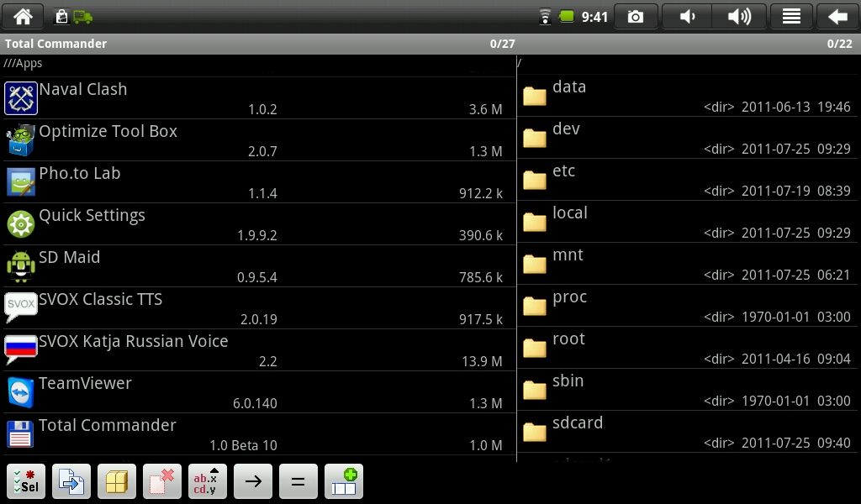Tap the right-arrow toolbar button
Screen dimensions: 861x504
coord(253,481)
